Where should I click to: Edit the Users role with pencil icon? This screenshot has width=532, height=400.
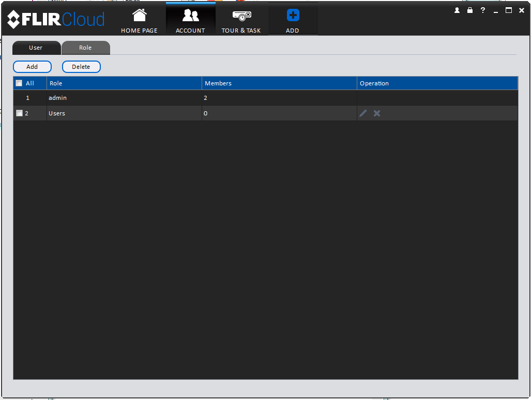tap(363, 113)
